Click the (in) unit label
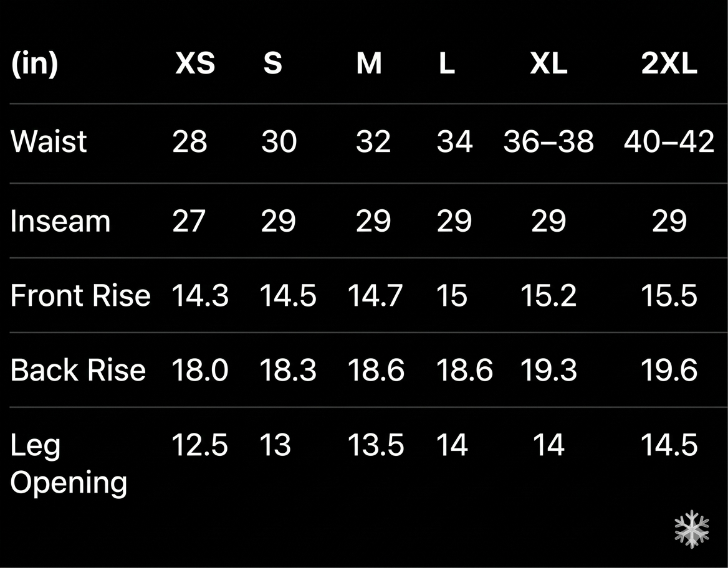Screen dimensions: 728x568 (x=34, y=64)
